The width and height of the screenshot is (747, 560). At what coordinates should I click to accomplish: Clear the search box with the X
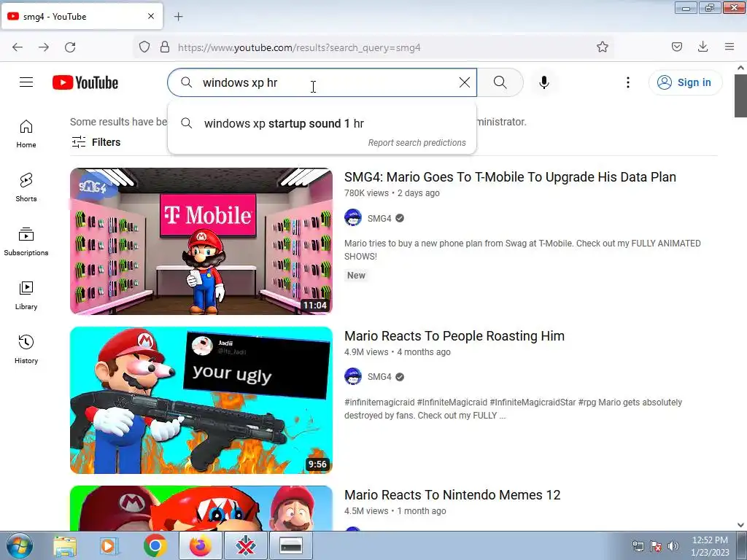(x=465, y=82)
